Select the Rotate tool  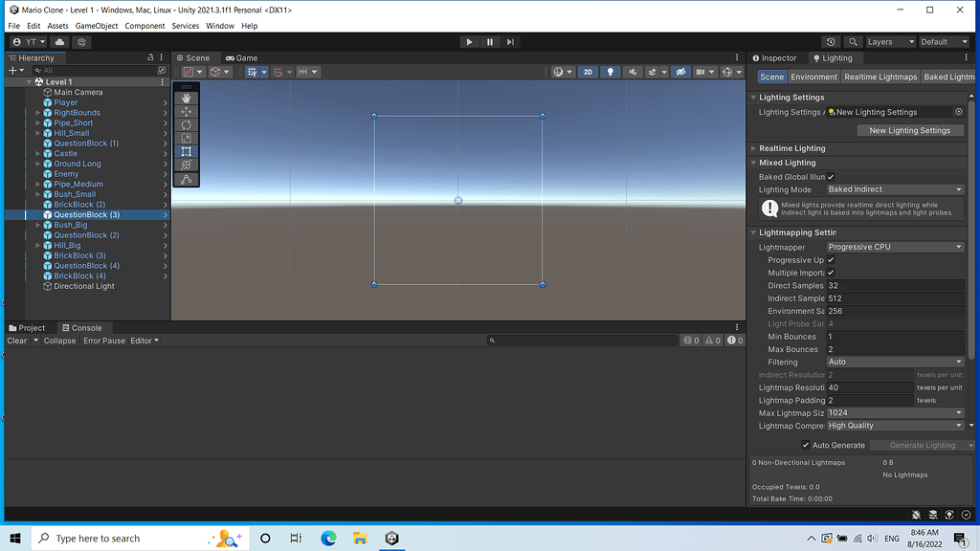[185, 124]
